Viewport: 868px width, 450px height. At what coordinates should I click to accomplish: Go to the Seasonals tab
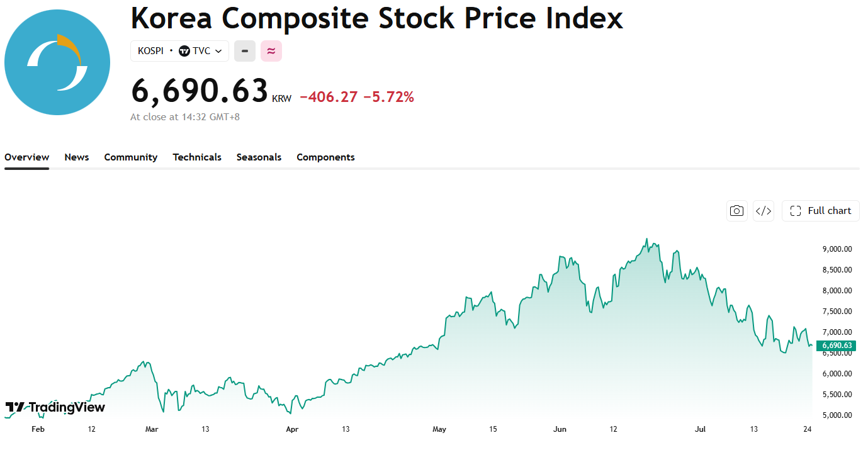point(259,157)
